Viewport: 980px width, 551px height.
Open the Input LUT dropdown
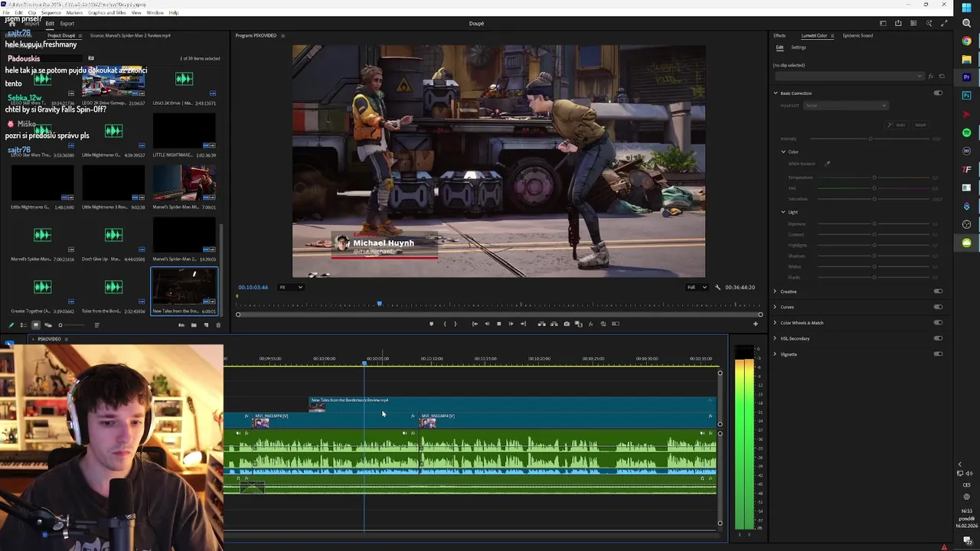tap(846, 106)
